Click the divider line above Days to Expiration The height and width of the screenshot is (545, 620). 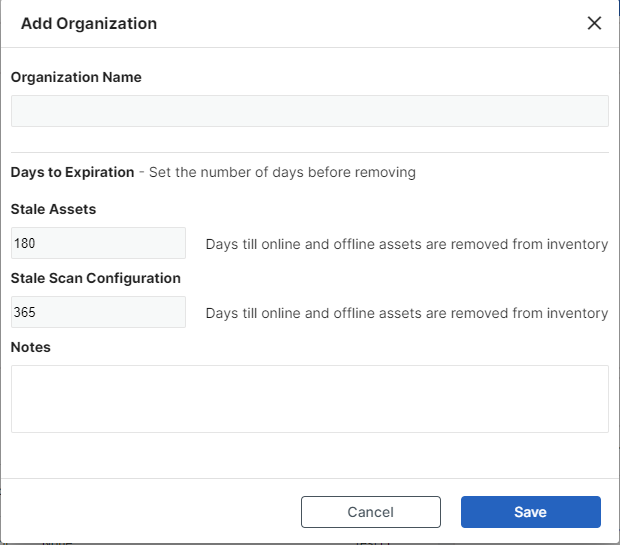coord(309,152)
